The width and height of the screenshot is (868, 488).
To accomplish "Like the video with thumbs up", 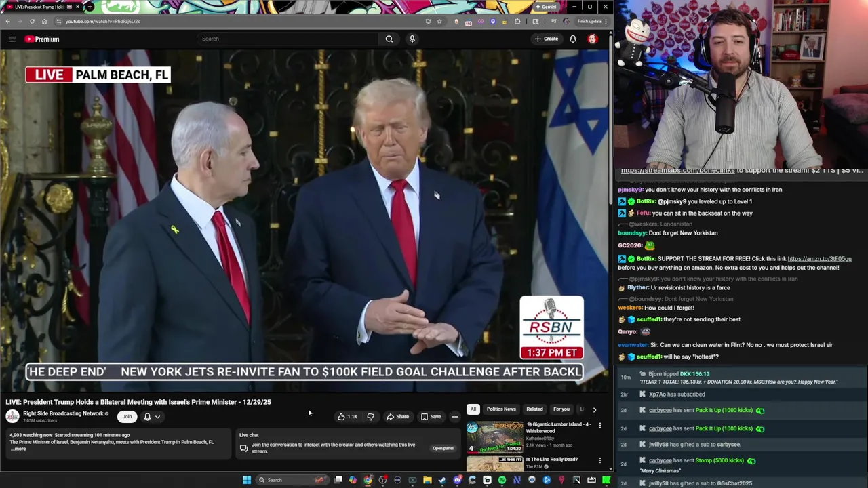I will [x=348, y=417].
